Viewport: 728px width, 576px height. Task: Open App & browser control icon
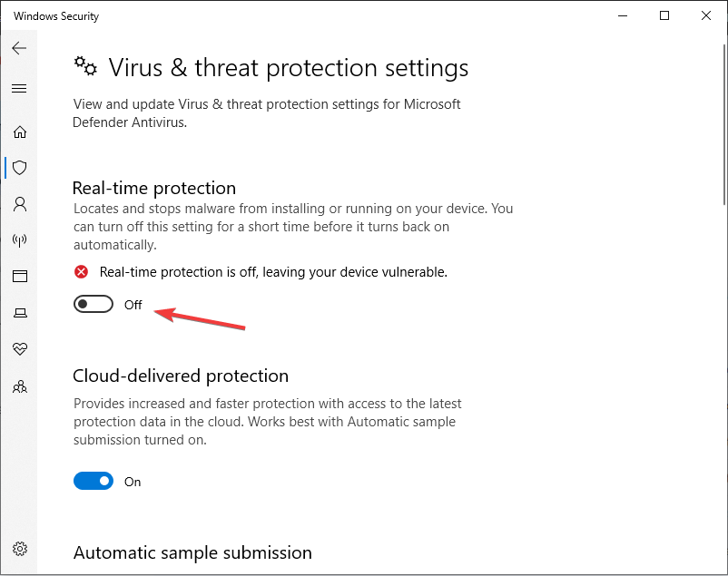click(x=19, y=276)
